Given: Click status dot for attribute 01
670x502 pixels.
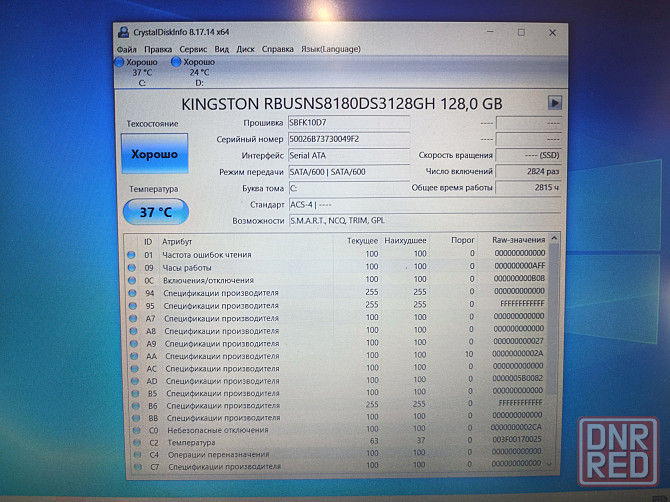Looking at the screenshot, I should [x=131, y=255].
